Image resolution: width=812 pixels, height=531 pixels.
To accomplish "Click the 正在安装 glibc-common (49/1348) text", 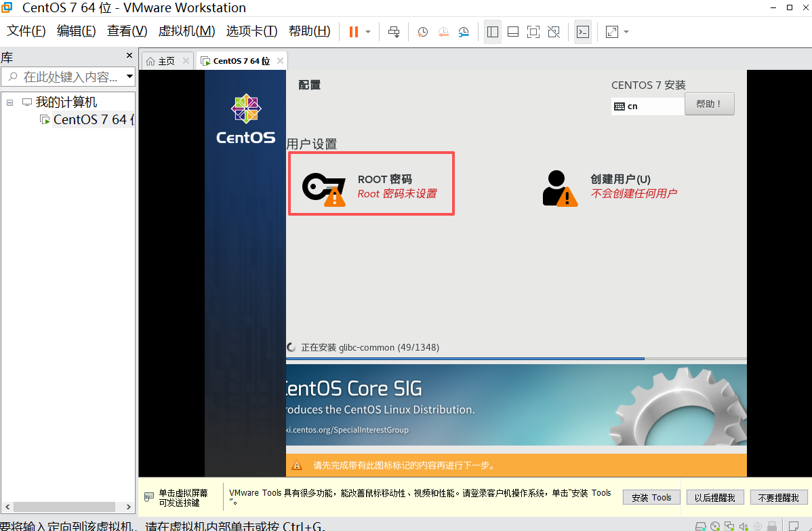I will click(370, 347).
